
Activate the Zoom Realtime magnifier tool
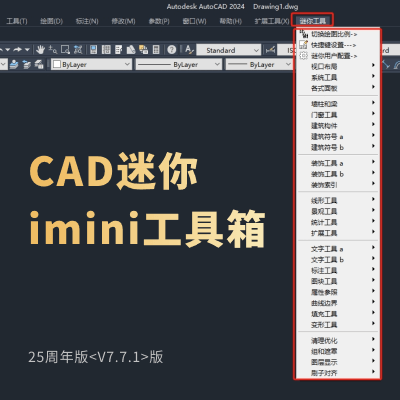coord(53,50)
